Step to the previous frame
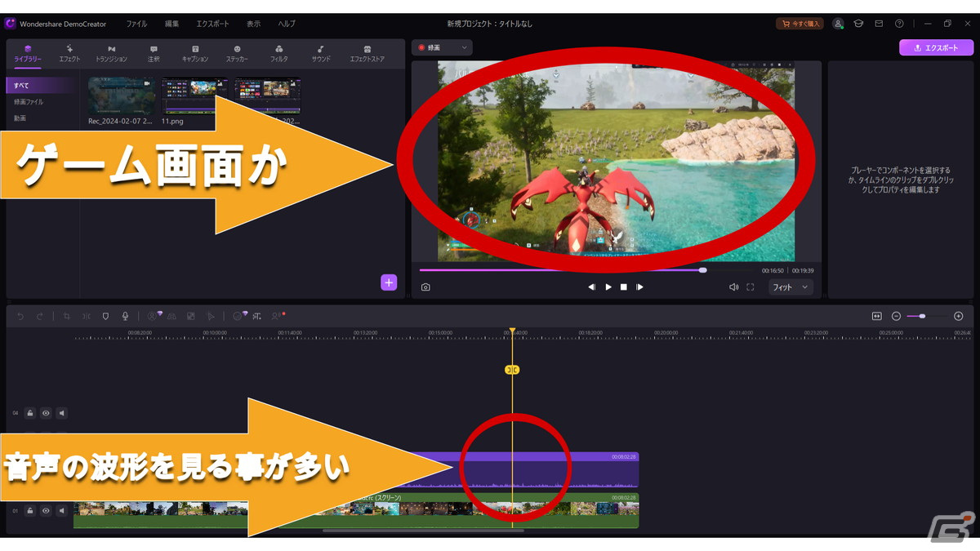 point(591,287)
